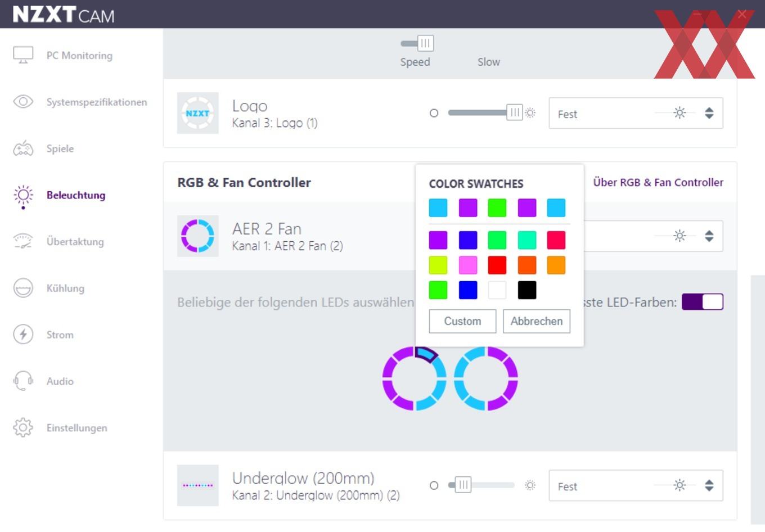Select recent green swatch in top row

click(x=497, y=208)
